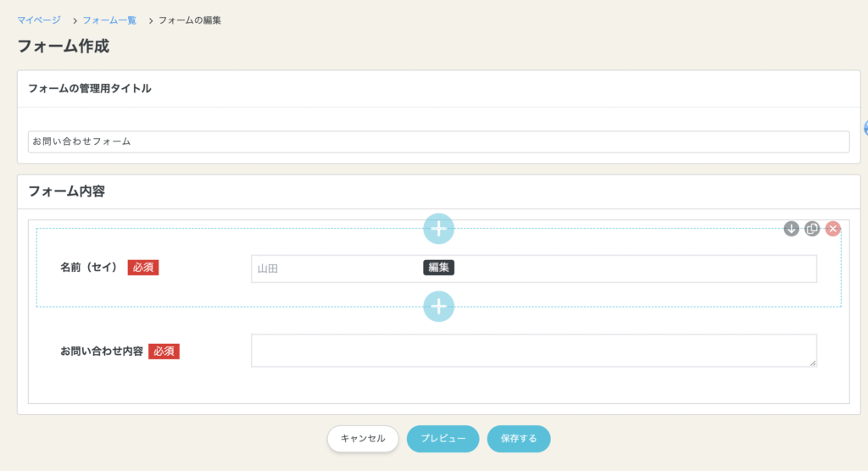Duplicate the 名前 field with copy icon
868x471 pixels.
[x=812, y=229]
